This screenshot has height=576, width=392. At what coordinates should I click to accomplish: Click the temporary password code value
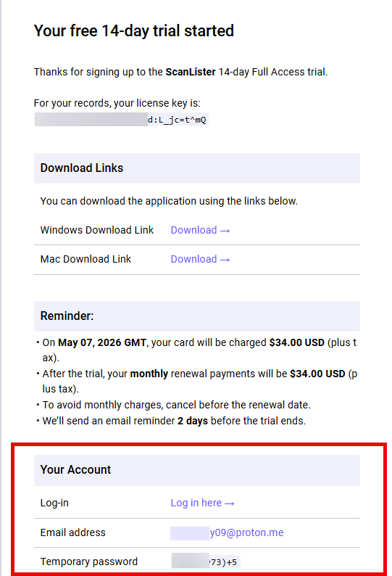[206, 562]
